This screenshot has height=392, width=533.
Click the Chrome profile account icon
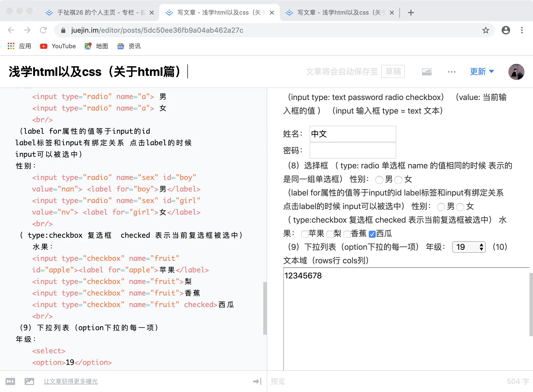(x=506, y=30)
